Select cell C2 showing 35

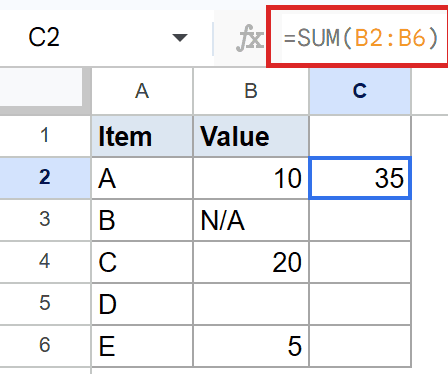tap(360, 178)
